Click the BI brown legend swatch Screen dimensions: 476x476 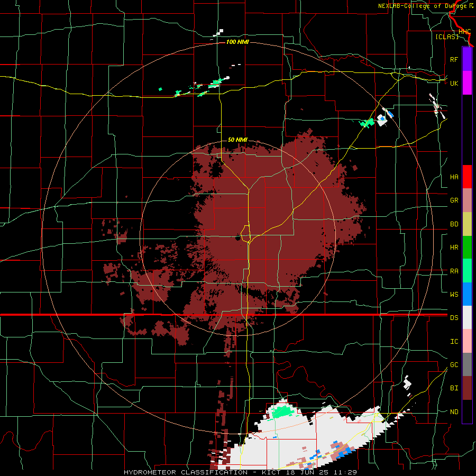pos(467,388)
